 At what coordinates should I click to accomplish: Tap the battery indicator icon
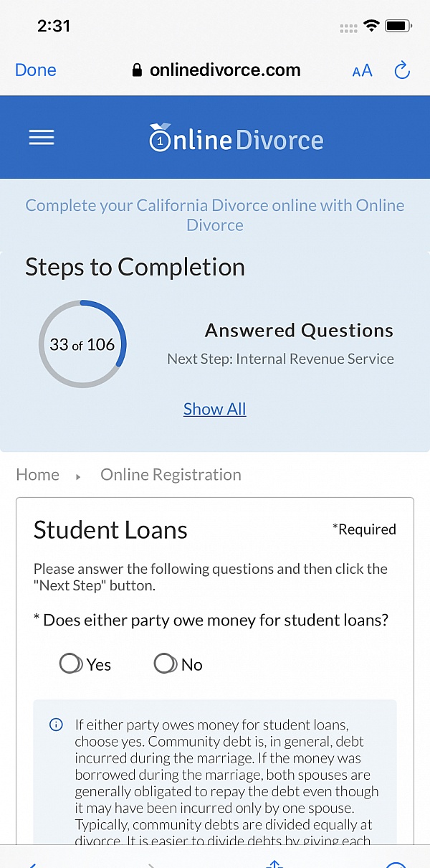(396, 27)
